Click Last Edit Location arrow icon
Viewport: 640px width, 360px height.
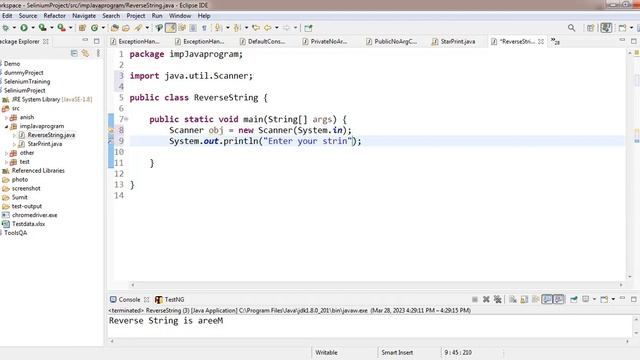click(256, 28)
